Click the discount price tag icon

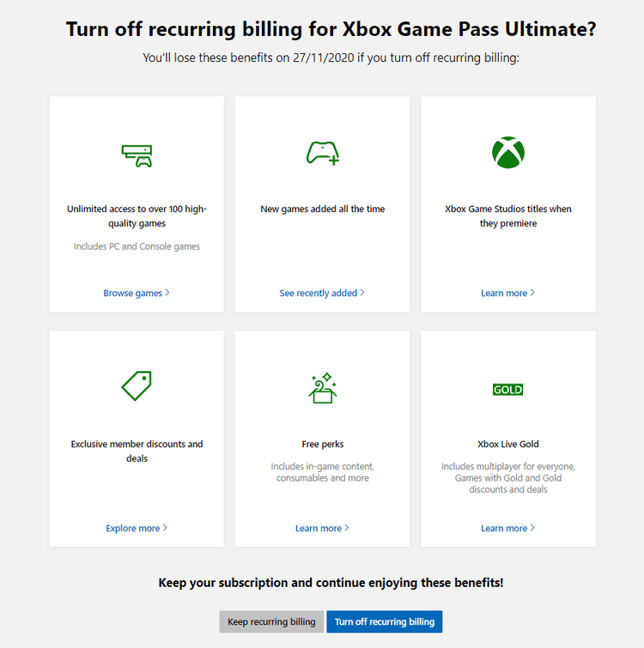pyautogui.click(x=137, y=385)
